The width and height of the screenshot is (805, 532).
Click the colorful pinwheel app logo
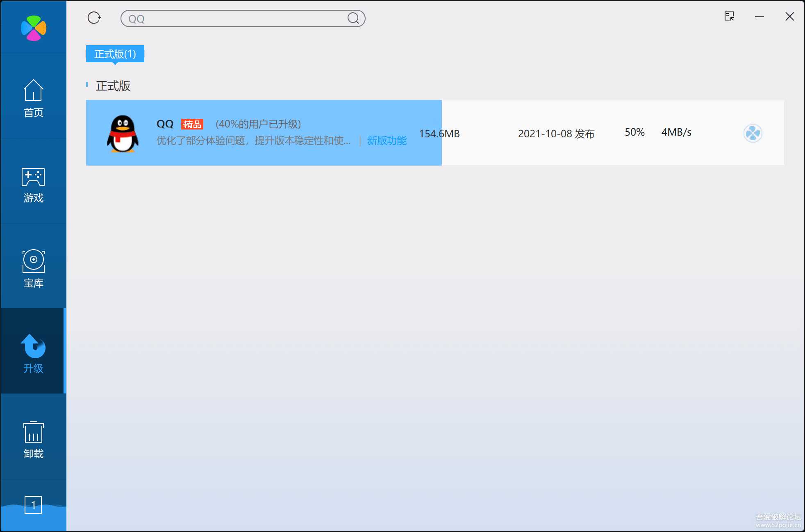pyautogui.click(x=33, y=27)
